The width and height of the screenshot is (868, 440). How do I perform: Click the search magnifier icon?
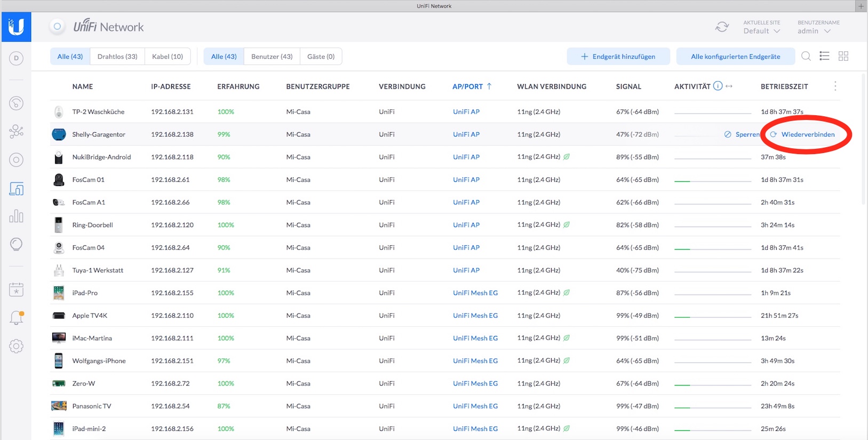coord(806,57)
